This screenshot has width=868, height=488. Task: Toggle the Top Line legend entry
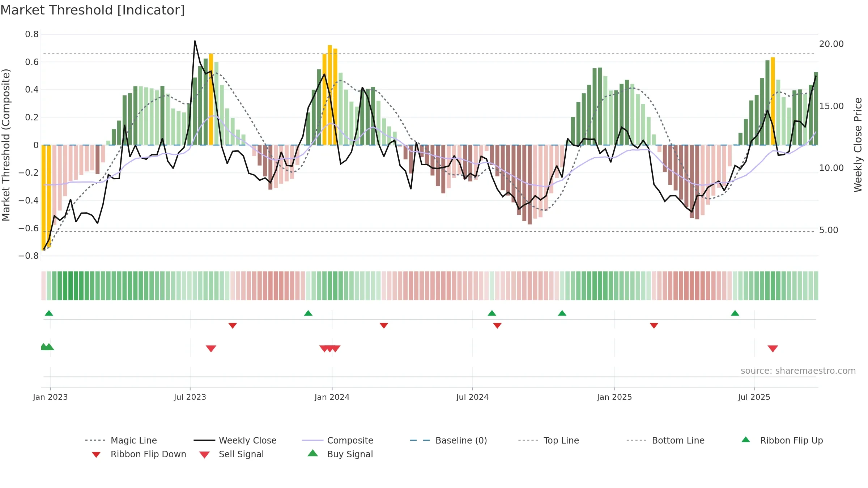(x=548, y=440)
